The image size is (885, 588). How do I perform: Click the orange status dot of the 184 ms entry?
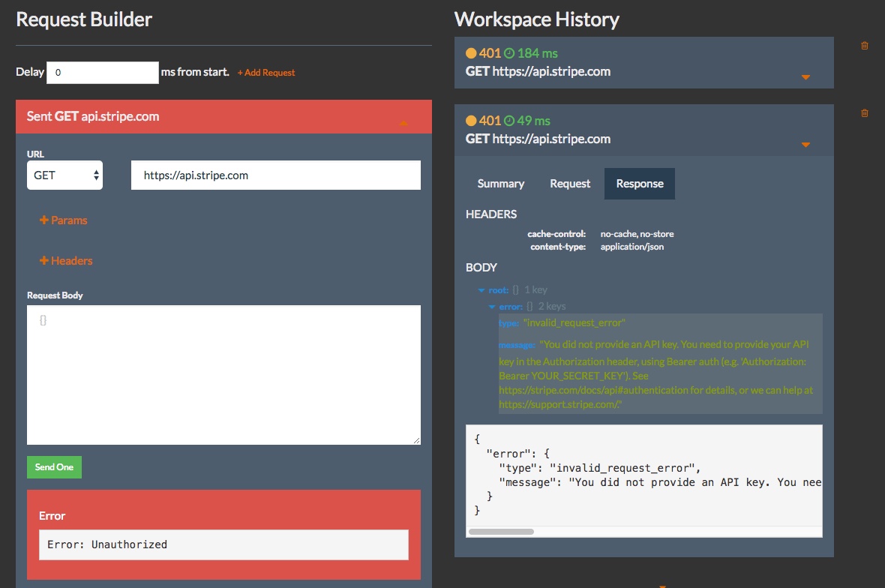coord(471,53)
